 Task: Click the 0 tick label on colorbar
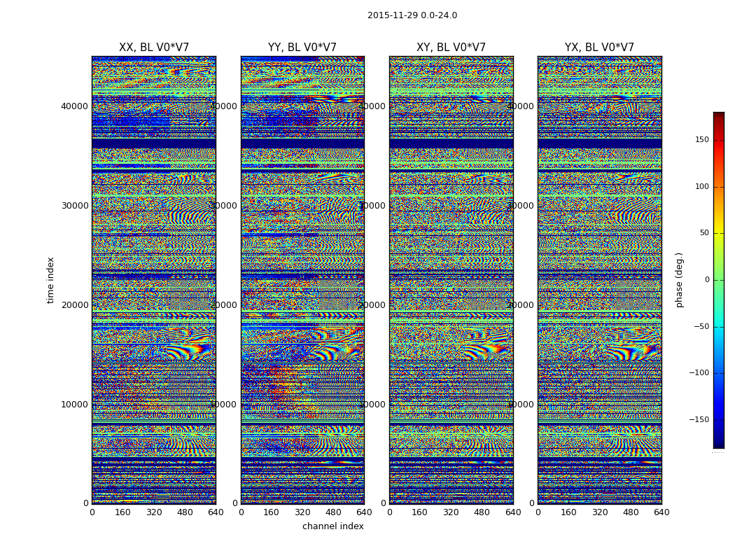click(x=706, y=280)
